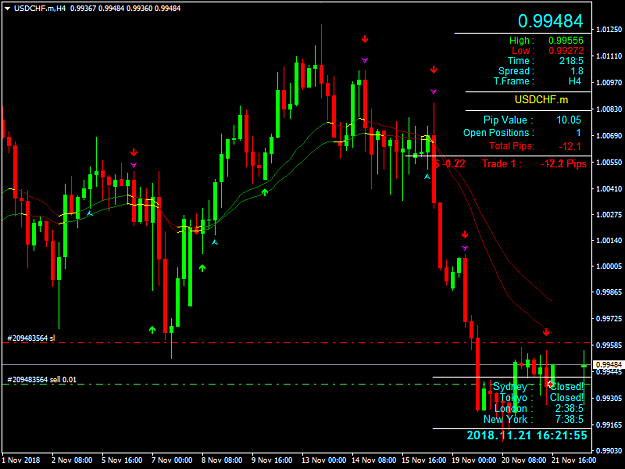Screen dimensions: 625x469
Task: Click the 2018.11.21 16:21:55 timestamp
Action: coord(527,435)
